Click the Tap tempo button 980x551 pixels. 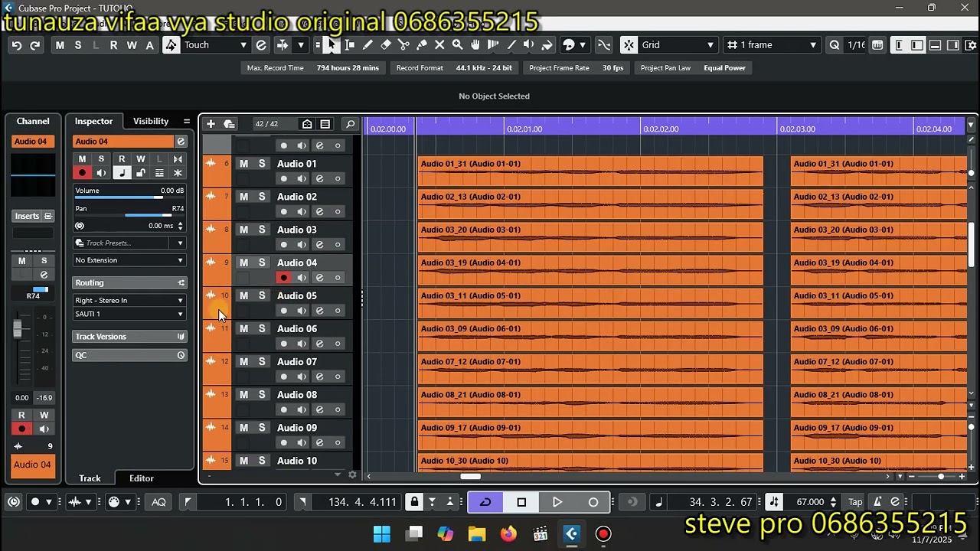click(x=855, y=502)
